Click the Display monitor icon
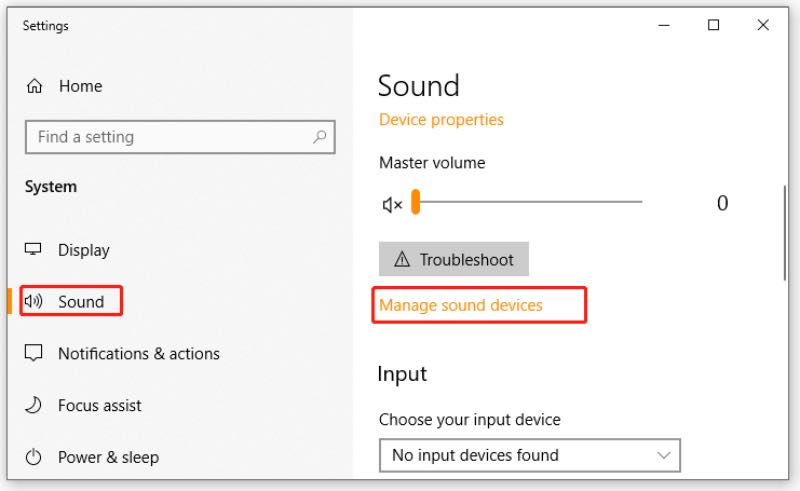Image resolution: width=800 pixels, height=491 pixels. point(34,250)
